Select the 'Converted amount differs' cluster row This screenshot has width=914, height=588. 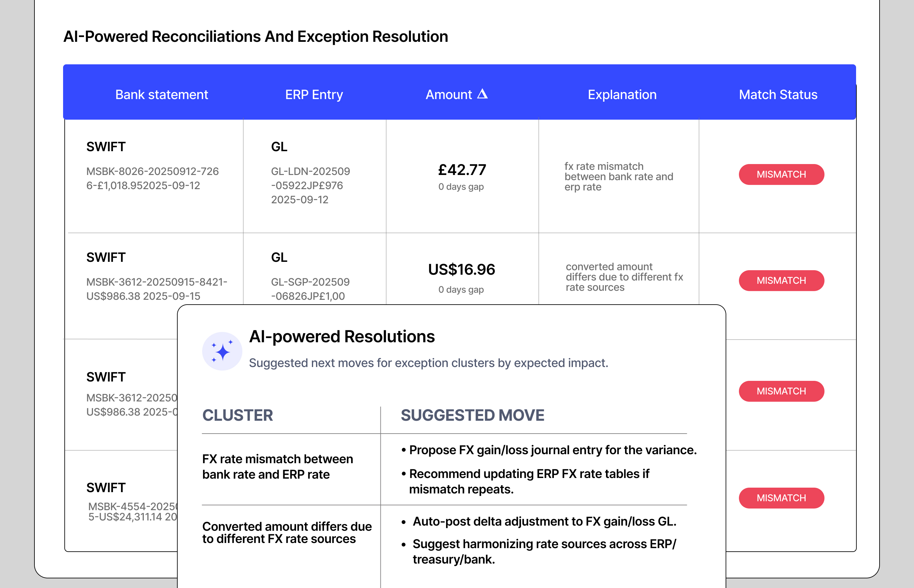click(286, 533)
